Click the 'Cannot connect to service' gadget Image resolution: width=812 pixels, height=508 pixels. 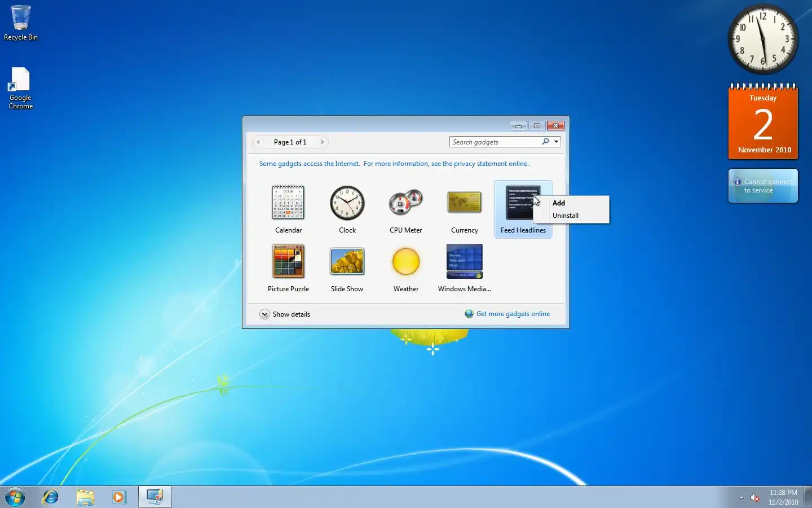tap(763, 186)
